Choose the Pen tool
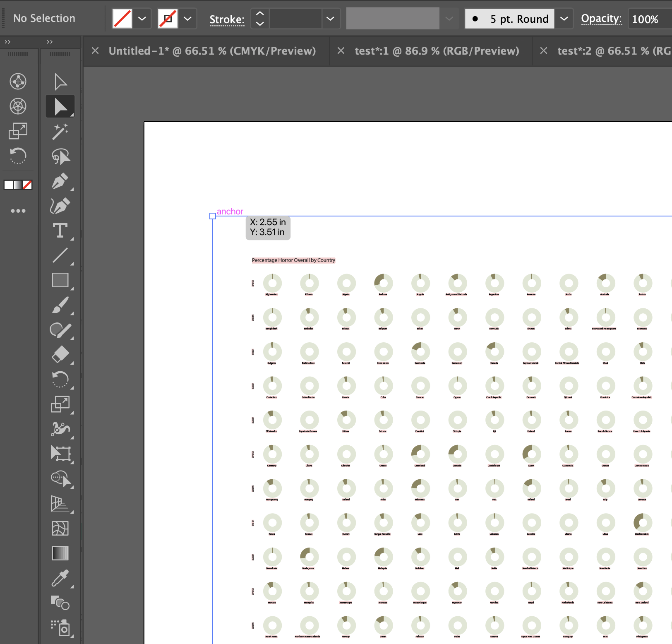Screen dimensions: 672x644 (x=59, y=181)
